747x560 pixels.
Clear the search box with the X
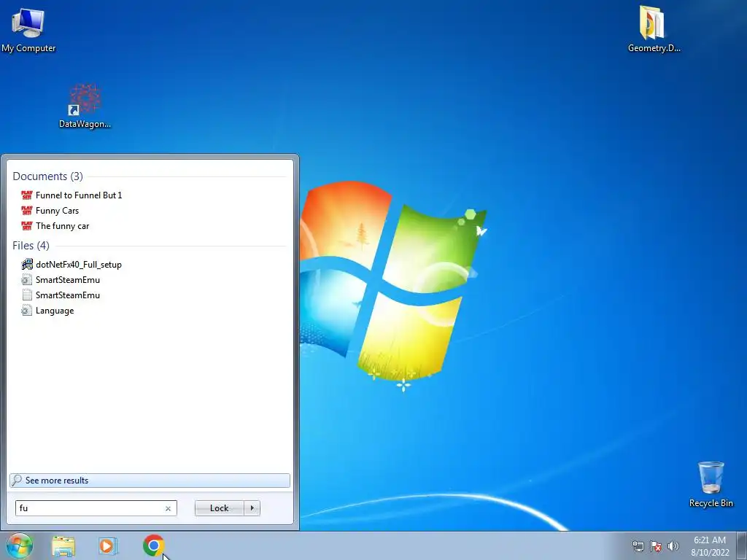[169, 508]
